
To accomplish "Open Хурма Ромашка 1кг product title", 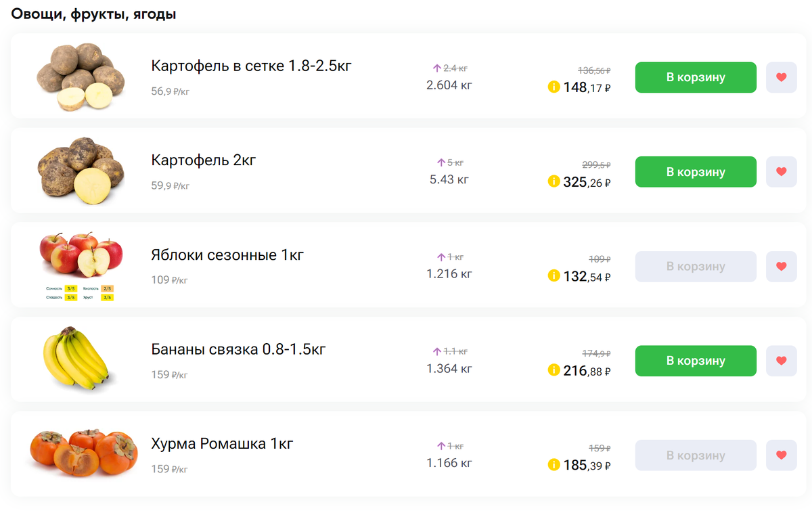I will pyautogui.click(x=222, y=445).
